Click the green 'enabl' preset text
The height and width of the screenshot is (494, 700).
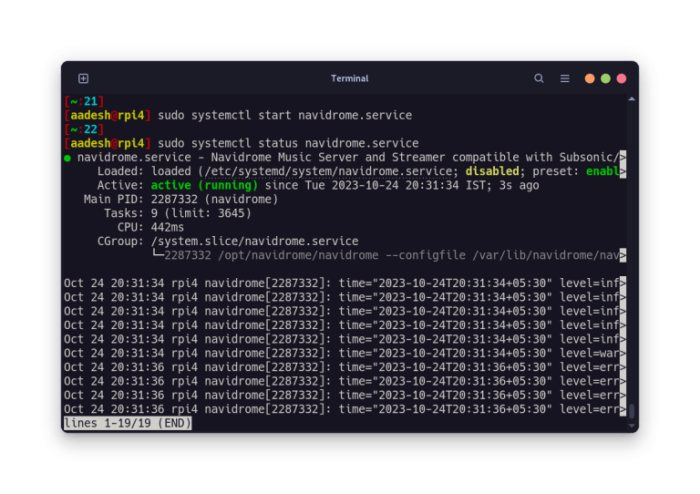(603, 171)
